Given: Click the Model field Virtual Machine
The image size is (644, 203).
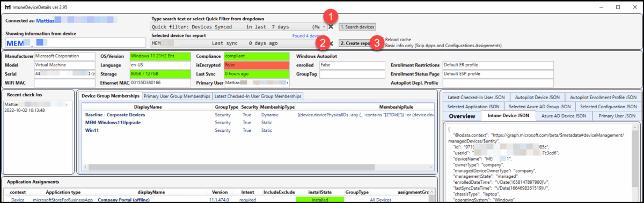Looking at the screenshot, I should 65,65.
